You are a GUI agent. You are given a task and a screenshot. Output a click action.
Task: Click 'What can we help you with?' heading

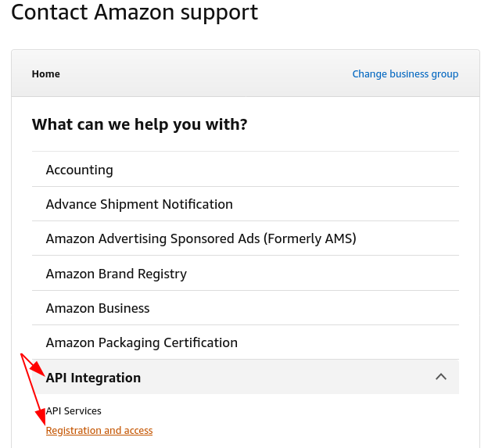[140, 124]
